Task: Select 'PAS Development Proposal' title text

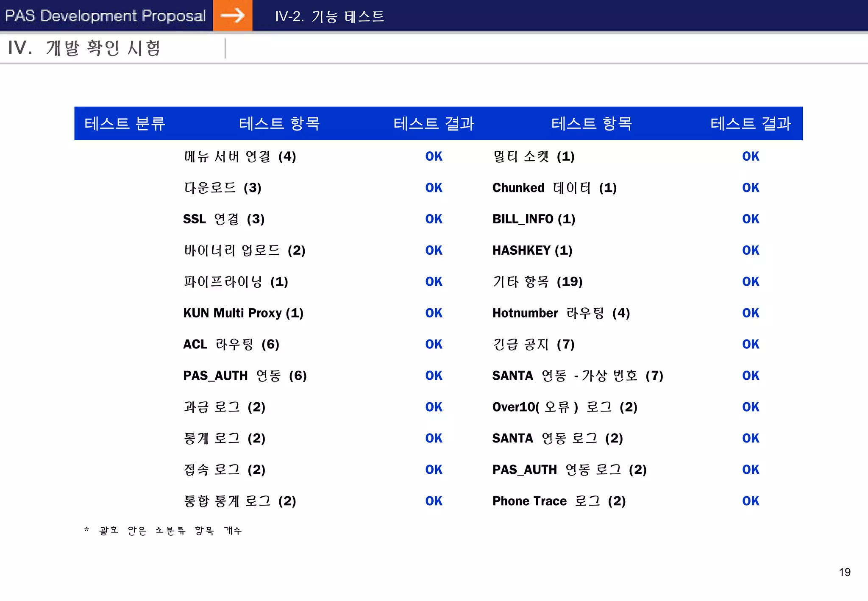Action: 105,16
